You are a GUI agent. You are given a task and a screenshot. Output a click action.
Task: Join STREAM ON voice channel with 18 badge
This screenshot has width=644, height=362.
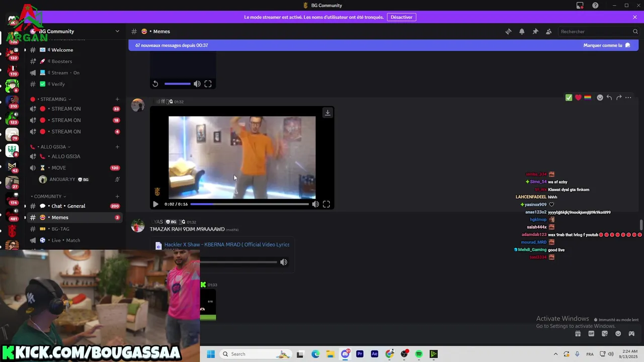click(x=74, y=120)
